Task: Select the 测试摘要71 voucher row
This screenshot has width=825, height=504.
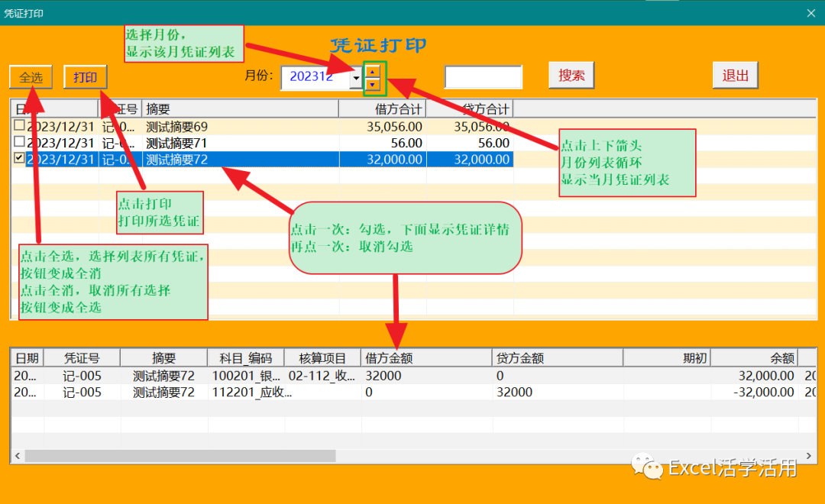Action: [x=191, y=144]
